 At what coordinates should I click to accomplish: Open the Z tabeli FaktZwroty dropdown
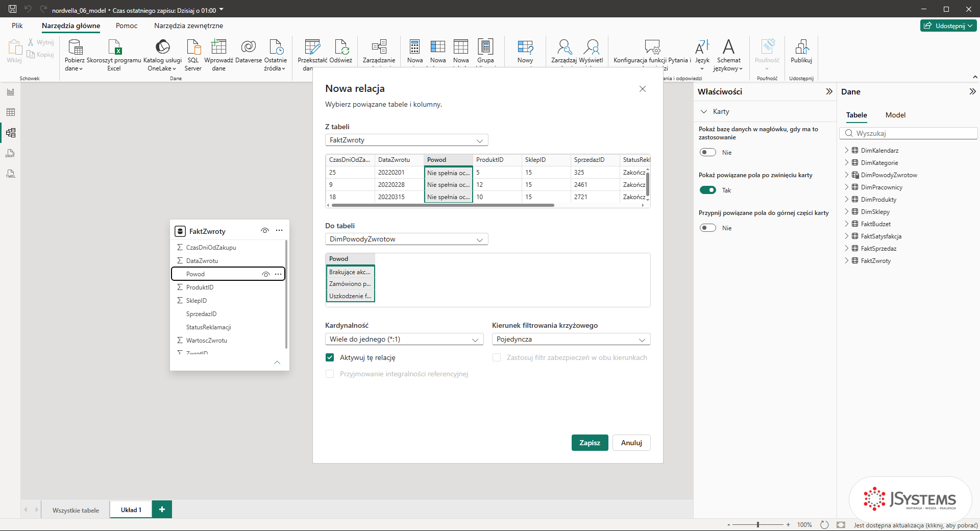pos(407,140)
